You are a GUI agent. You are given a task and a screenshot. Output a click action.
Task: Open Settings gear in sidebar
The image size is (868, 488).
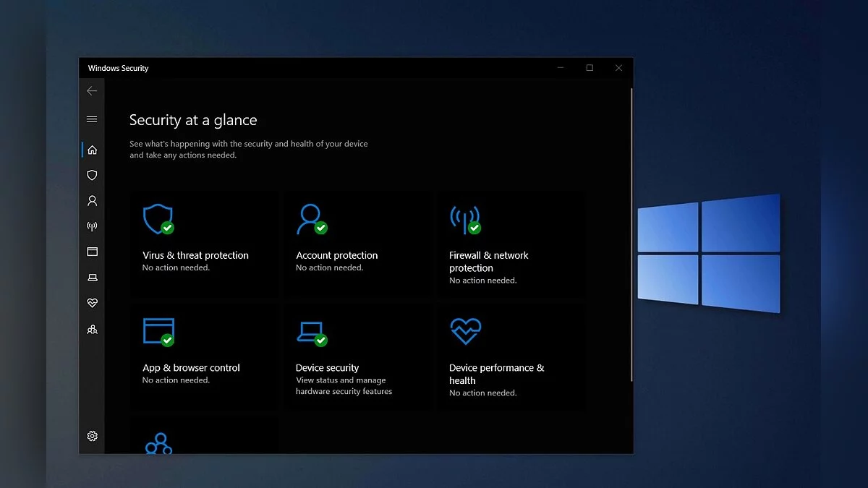[x=92, y=436]
